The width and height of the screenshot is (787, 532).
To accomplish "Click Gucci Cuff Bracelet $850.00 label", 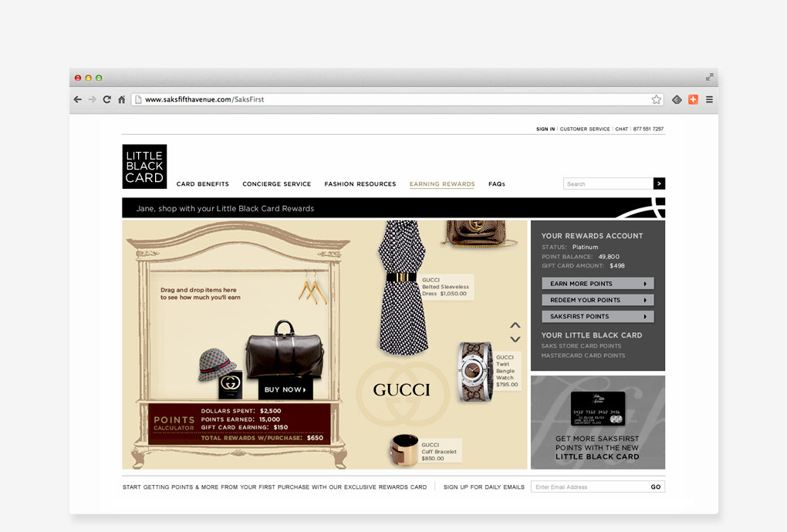I will pyautogui.click(x=439, y=451).
